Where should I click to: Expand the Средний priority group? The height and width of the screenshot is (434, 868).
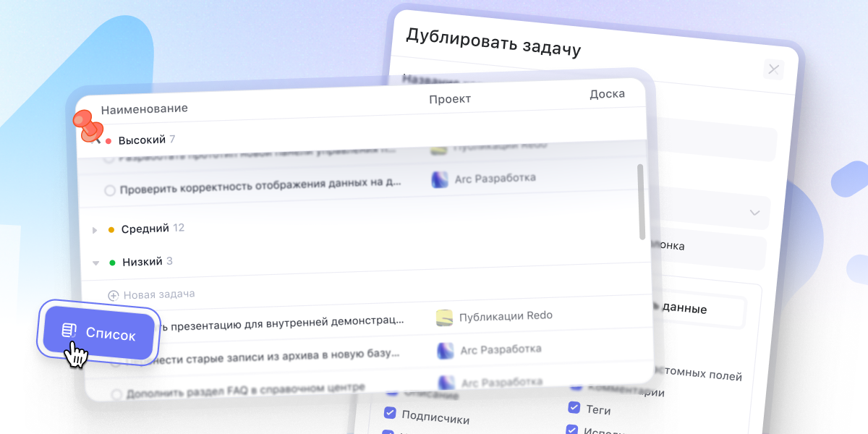95,229
